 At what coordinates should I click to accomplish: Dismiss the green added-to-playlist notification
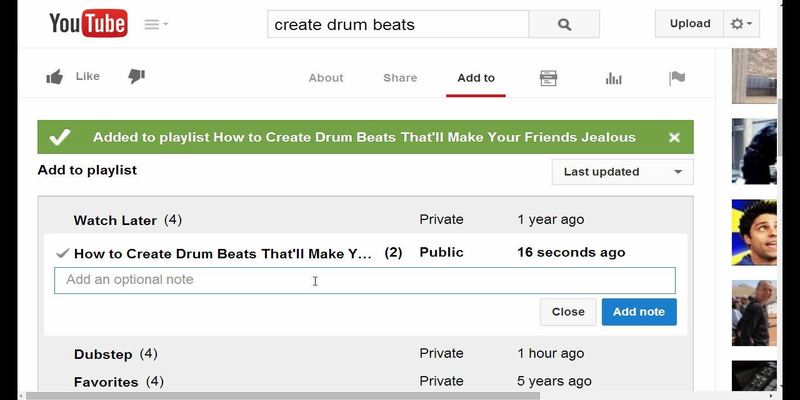[x=674, y=137]
